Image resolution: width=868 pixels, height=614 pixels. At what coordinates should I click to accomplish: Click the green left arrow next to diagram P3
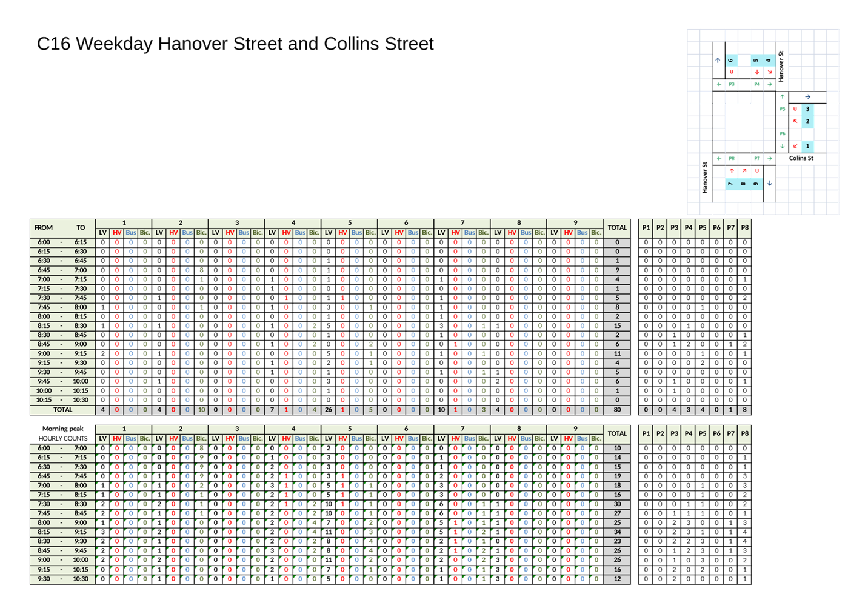point(719,84)
